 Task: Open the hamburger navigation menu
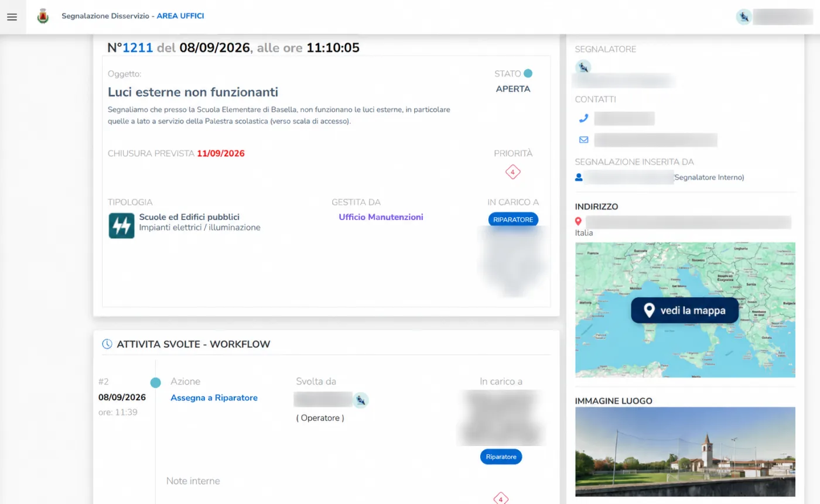(x=12, y=17)
